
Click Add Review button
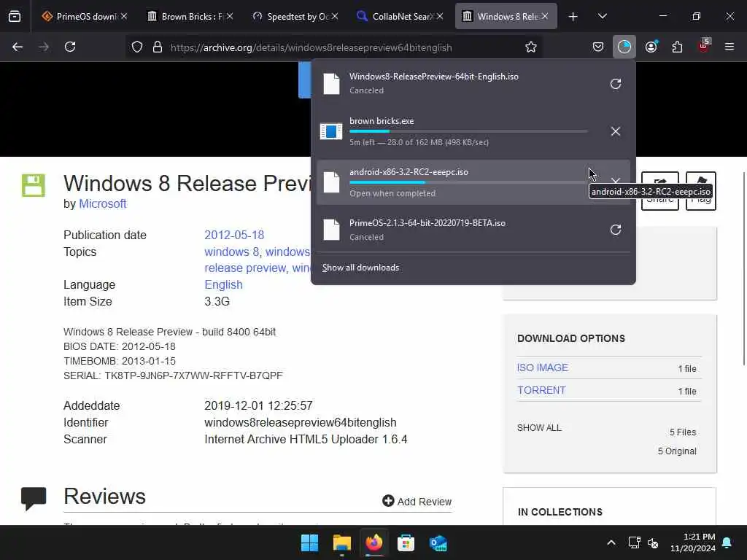(417, 502)
